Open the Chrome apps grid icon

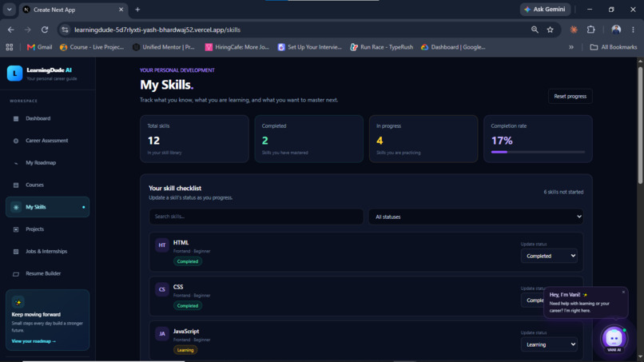[9, 47]
